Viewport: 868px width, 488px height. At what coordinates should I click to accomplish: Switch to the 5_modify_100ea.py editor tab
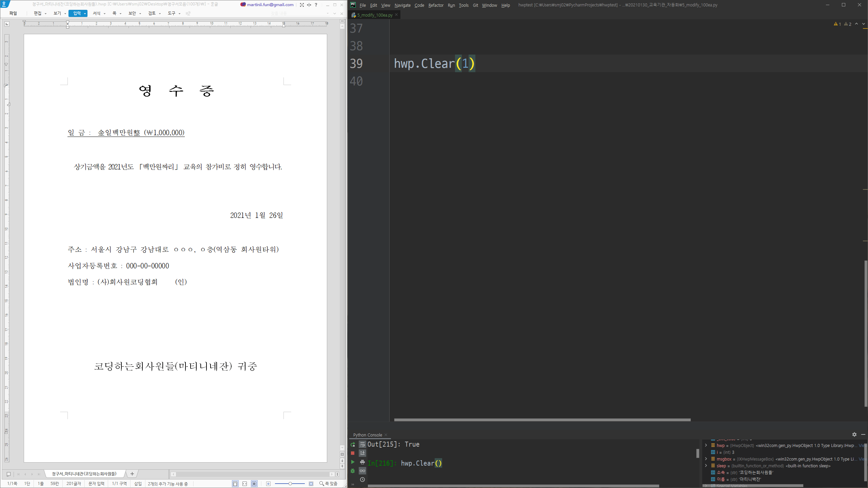click(x=374, y=15)
